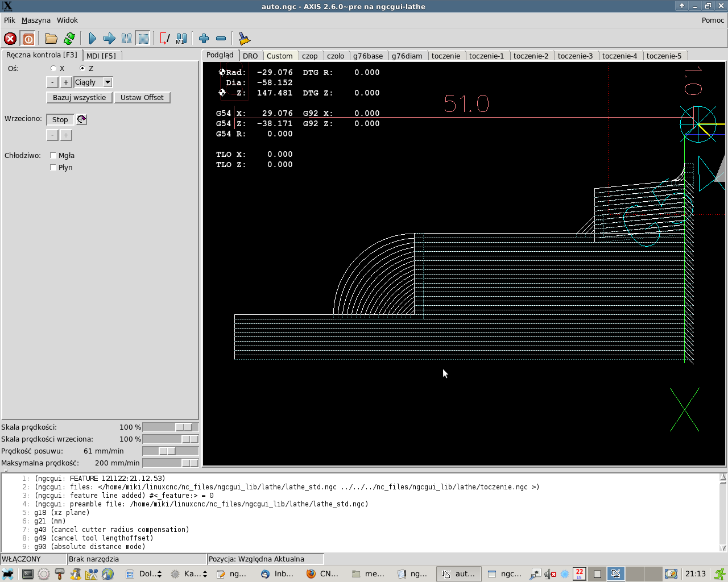Select X axis radio button
The width and height of the screenshot is (728, 582).
click(x=53, y=68)
